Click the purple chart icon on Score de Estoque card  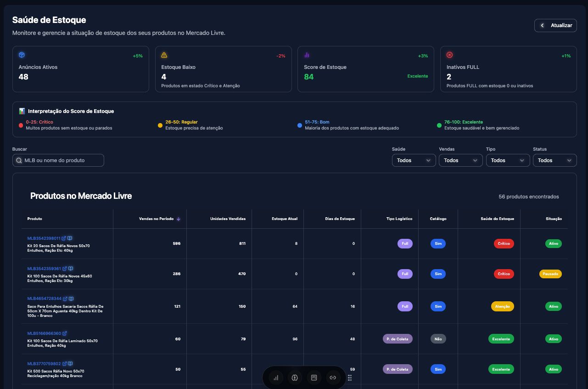pyautogui.click(x=307, y=55)
